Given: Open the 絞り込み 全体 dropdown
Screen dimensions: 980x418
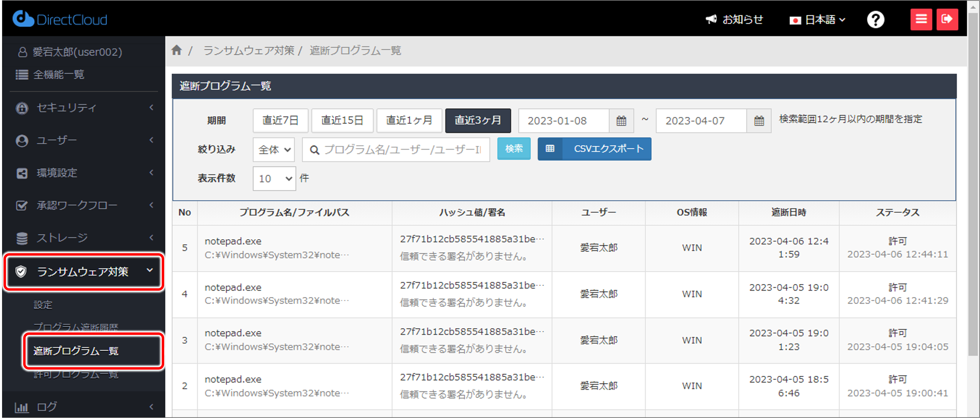Looking at the screenshot, I should (x=274, y=149).
